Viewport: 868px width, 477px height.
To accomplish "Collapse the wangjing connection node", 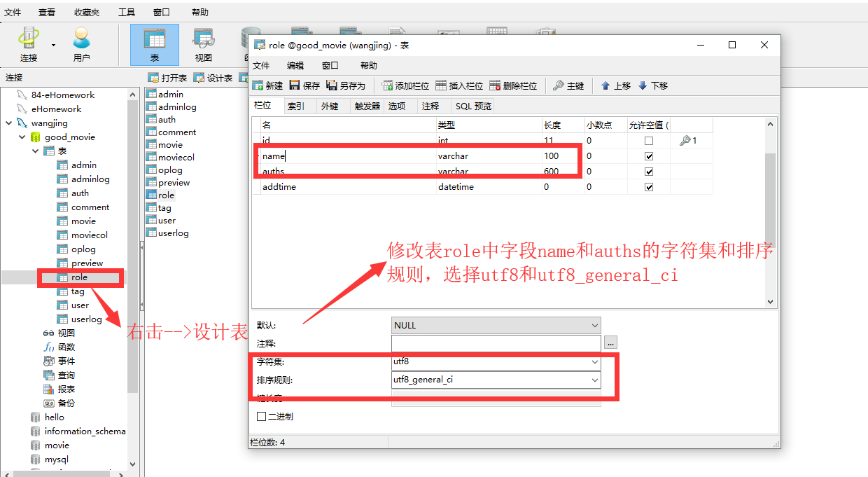I will coord(8,123).
